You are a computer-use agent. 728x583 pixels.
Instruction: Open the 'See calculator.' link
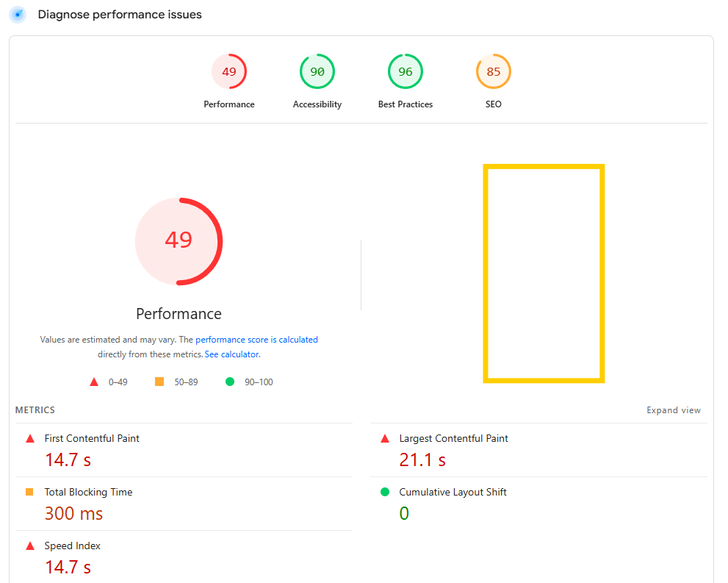(x=233, y=354)
